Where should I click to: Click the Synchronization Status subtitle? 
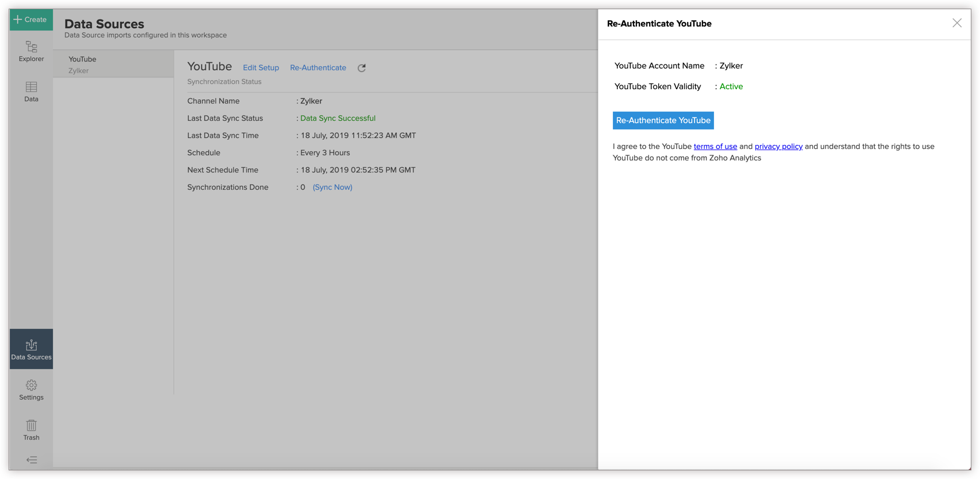[224, 82]
